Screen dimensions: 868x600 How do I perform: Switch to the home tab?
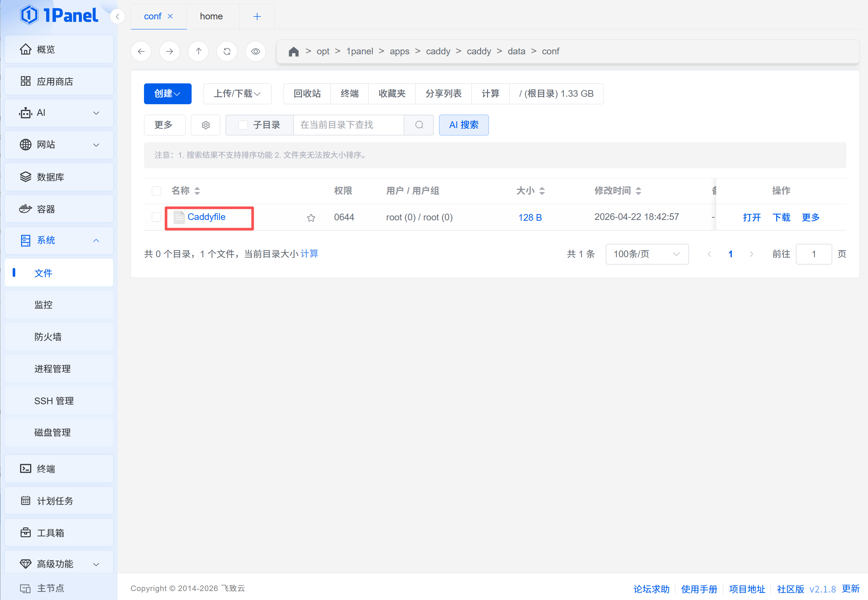coord(211,16)
